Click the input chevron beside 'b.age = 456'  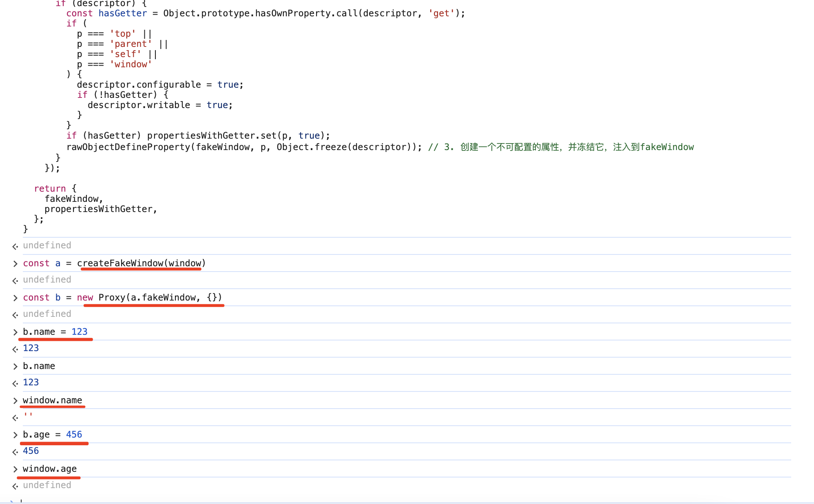click(x=15, y=435)
